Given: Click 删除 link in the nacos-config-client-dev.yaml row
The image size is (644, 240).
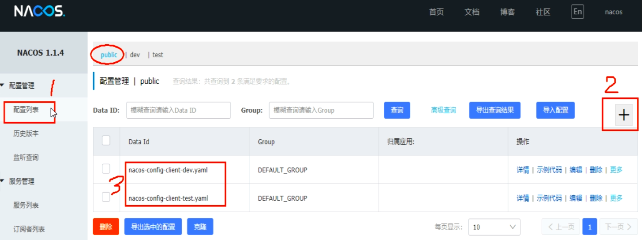Looking at the screenshot, I should click(x=596, y=170).
